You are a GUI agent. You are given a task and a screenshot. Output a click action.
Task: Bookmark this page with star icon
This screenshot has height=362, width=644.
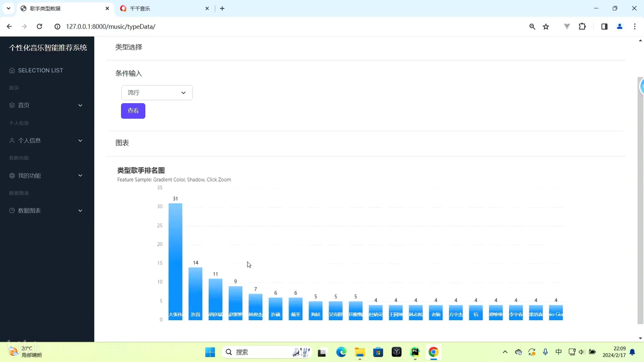(546, 26)
